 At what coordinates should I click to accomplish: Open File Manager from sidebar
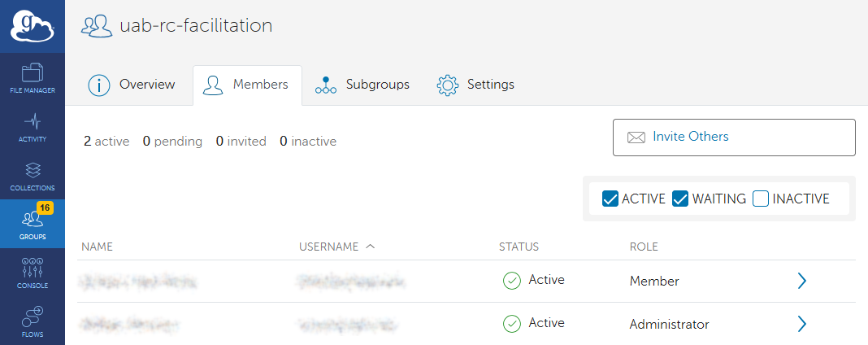coord(33,78)
